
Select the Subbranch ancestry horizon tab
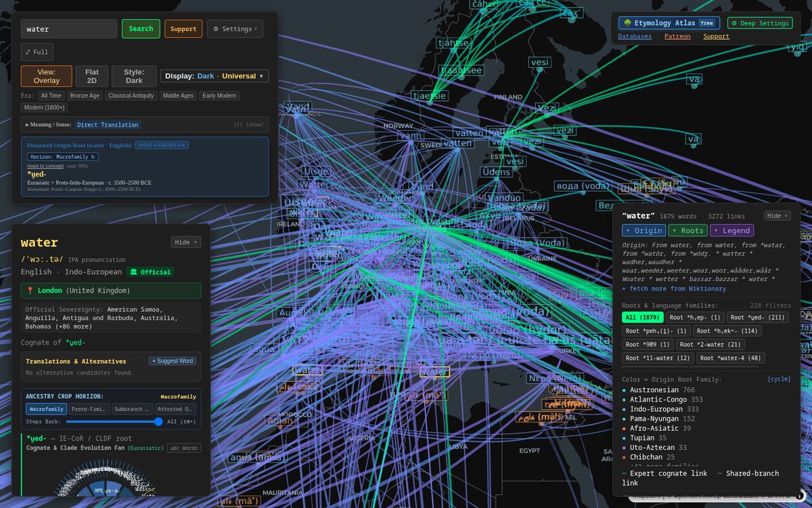(x=131, y=409)
